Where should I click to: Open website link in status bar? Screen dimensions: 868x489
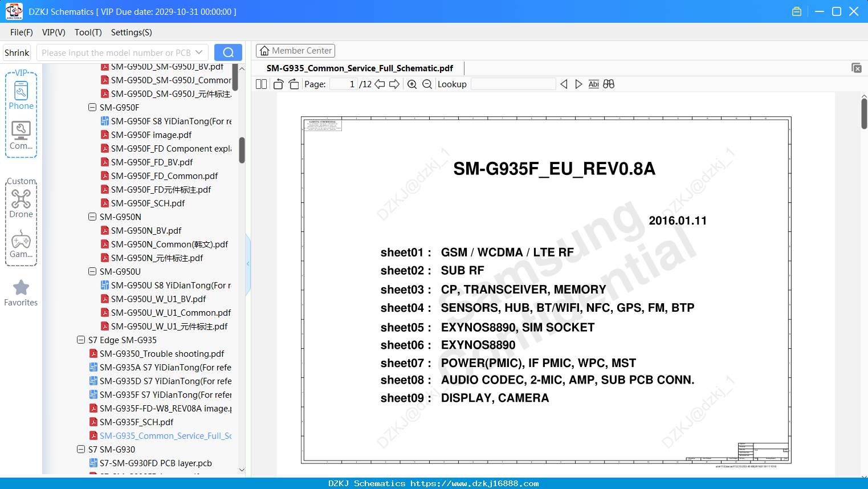[474, 483]
